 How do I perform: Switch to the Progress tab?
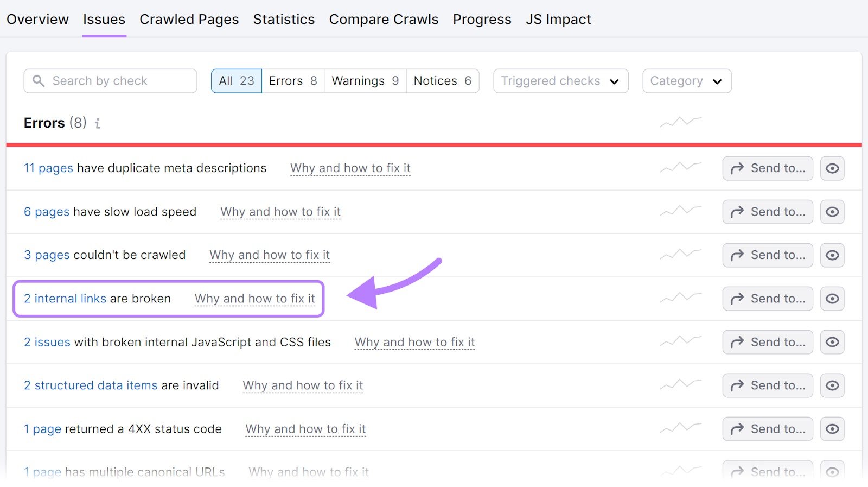click(482, 20)
